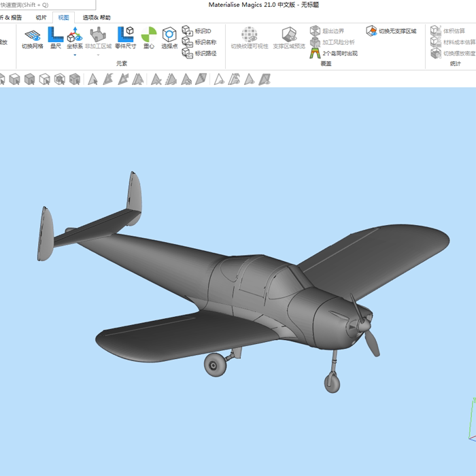Click the triangle-with-document unmark icon
476x476 pixels.
(x=186, y=80)
